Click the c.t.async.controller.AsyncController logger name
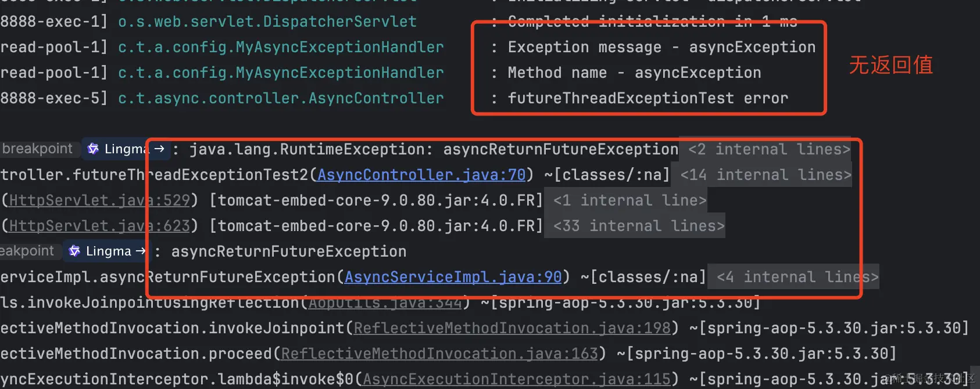This screenshot has height=389, width=980. (x=281, y=98)
